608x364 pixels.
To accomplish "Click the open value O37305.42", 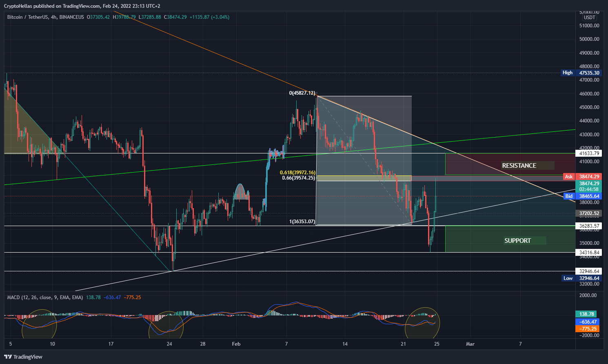I will click(98, 17).
